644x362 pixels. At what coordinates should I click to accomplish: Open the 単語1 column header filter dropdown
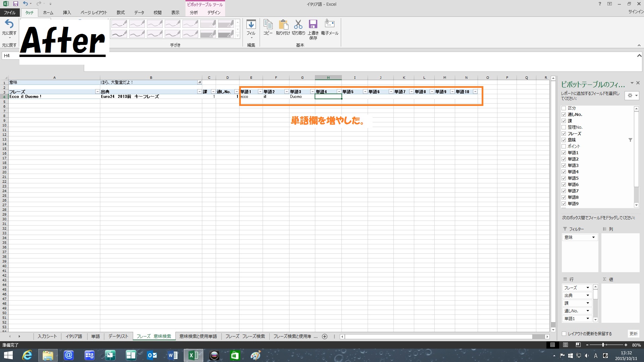[260, 92]
